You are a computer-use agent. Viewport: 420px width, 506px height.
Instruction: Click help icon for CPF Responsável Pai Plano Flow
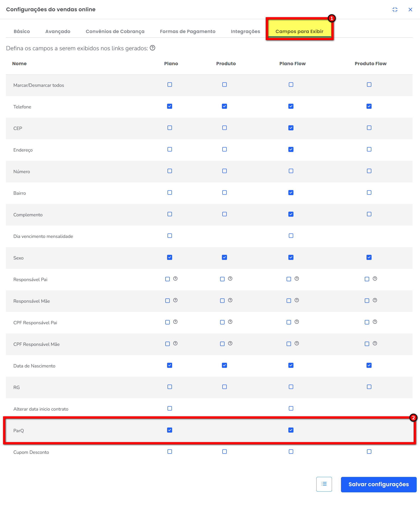(297, 322)
